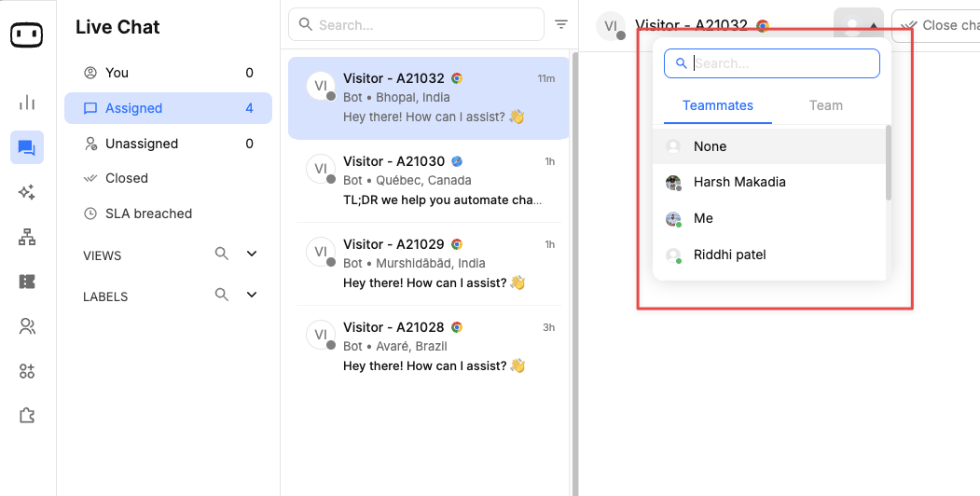Click the Close chat button
This screenshot has height=496, width=980.
click(935, 25)
